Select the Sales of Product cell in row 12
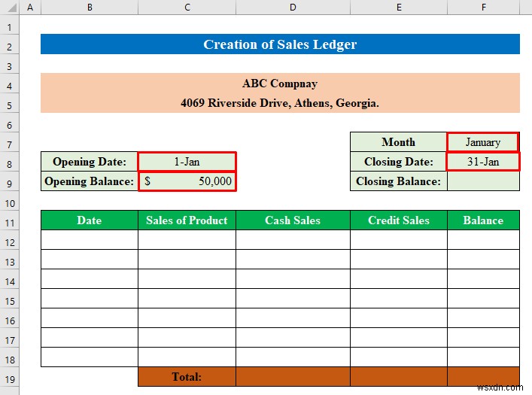Screen dimensions: 532x395 [187, 240]
